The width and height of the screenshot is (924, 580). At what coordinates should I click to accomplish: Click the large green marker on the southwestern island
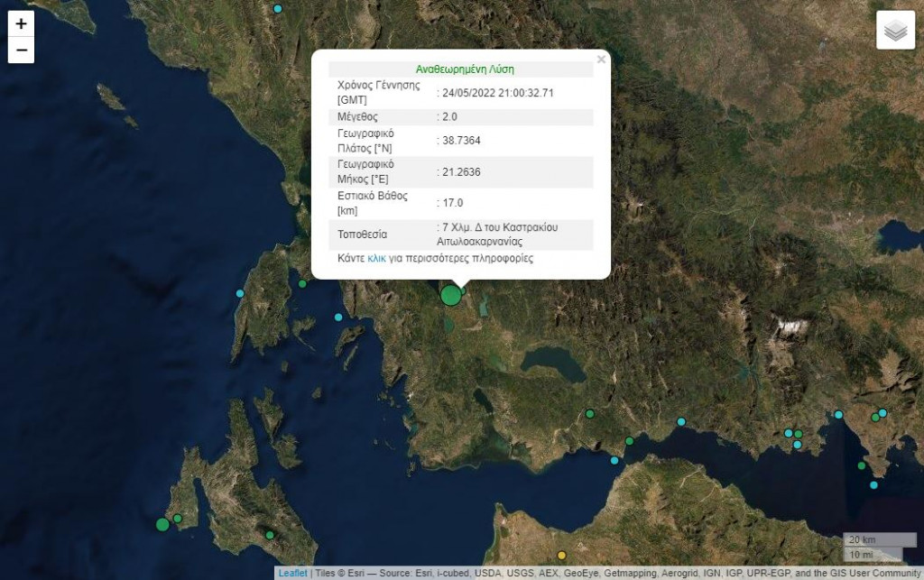coord(162,524)
